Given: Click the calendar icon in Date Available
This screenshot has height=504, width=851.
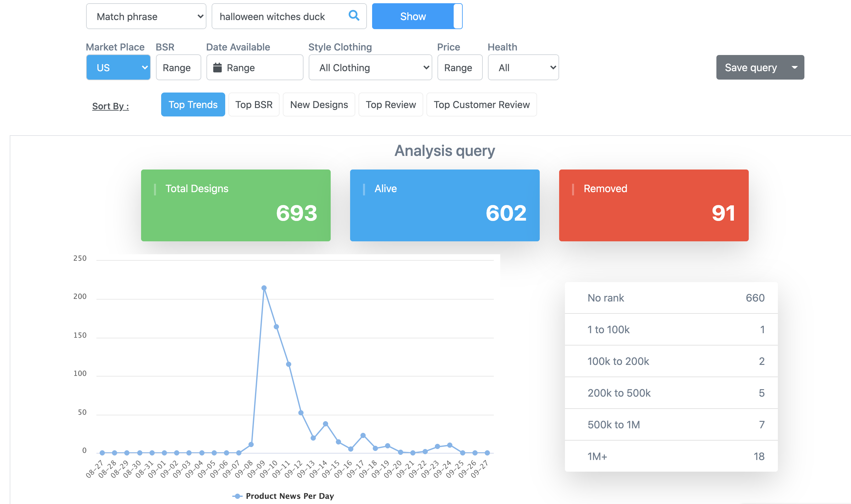Looking at the screenshot, I should (217, 68).
